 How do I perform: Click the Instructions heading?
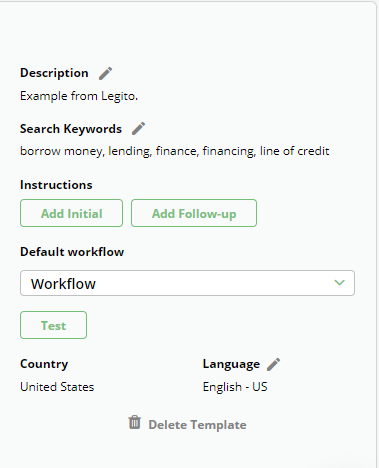(56, 185)
